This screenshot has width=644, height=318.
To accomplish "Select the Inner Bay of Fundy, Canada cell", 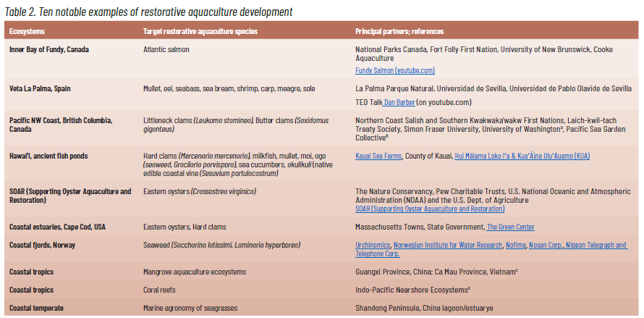I will [49, 49].
